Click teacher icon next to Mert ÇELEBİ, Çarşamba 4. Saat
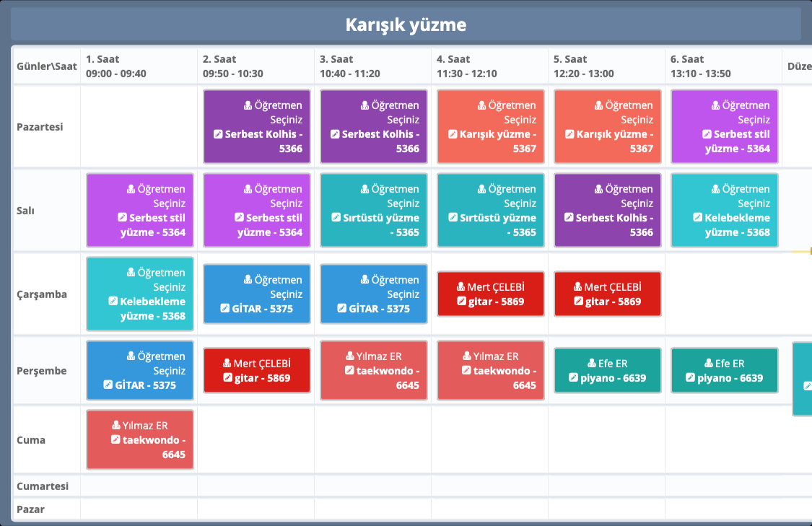Image resolution: width=812 pixels, height=526 pixels. coord(462,287)
